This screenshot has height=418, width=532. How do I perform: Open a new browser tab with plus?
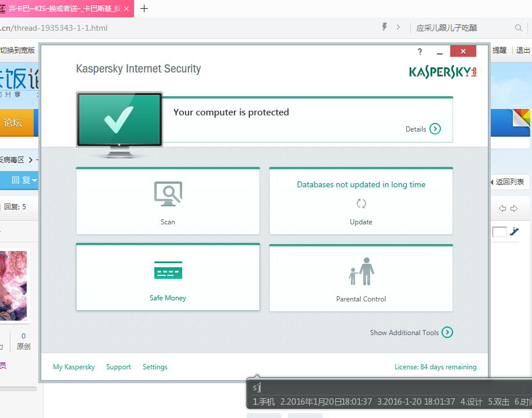point(144,9)
